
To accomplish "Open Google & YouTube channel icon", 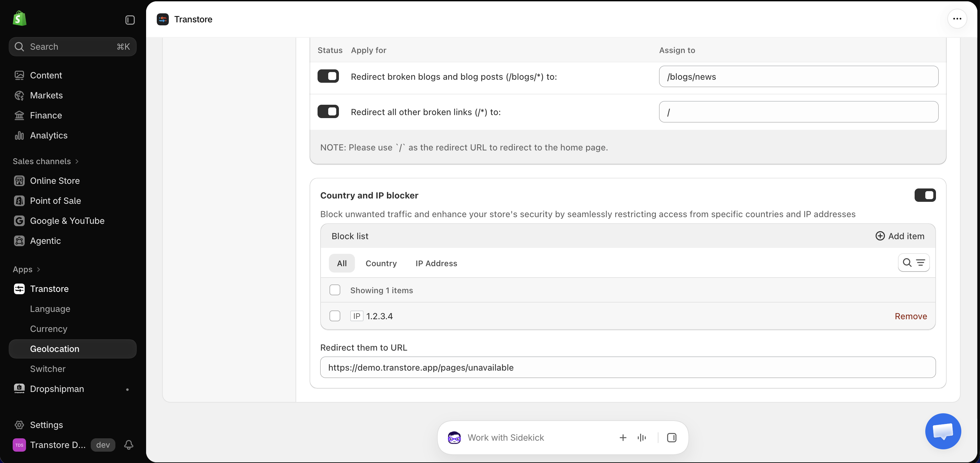I will (19, 220).
